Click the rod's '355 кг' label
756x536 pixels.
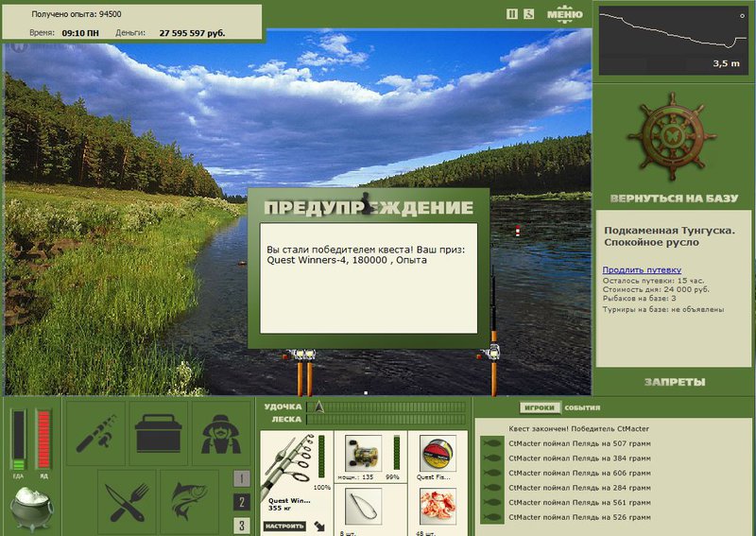click(x=282, y=508)
